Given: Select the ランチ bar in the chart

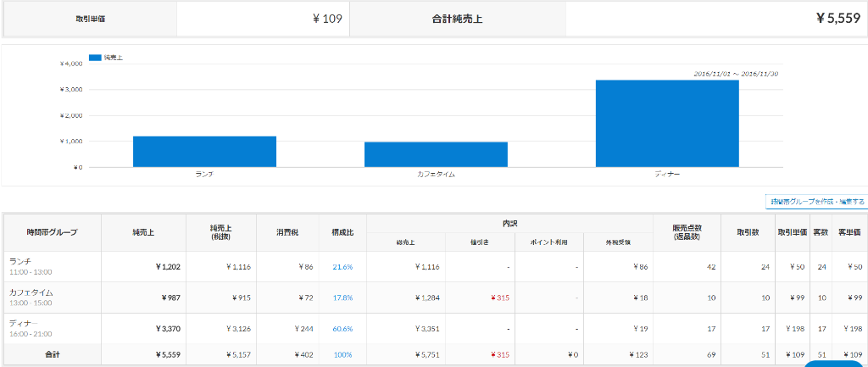Looking at the screenshot, I should [x=204, y=152].
